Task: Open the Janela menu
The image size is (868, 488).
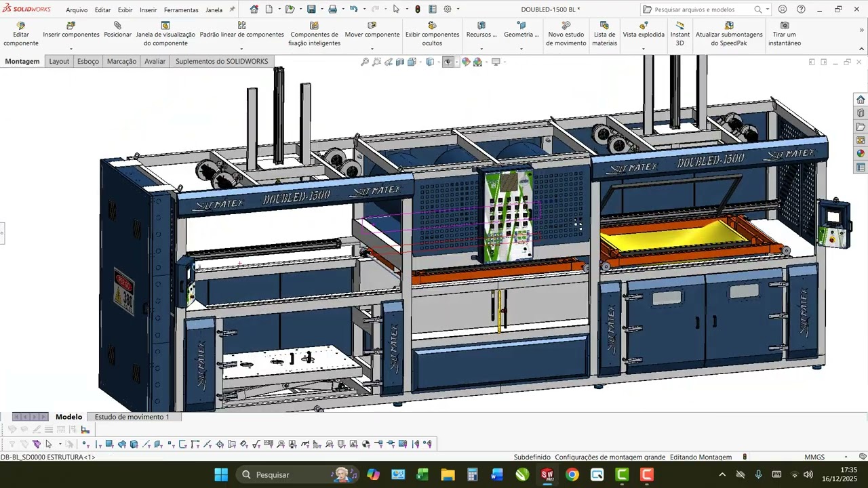Action: coord(214,10)
